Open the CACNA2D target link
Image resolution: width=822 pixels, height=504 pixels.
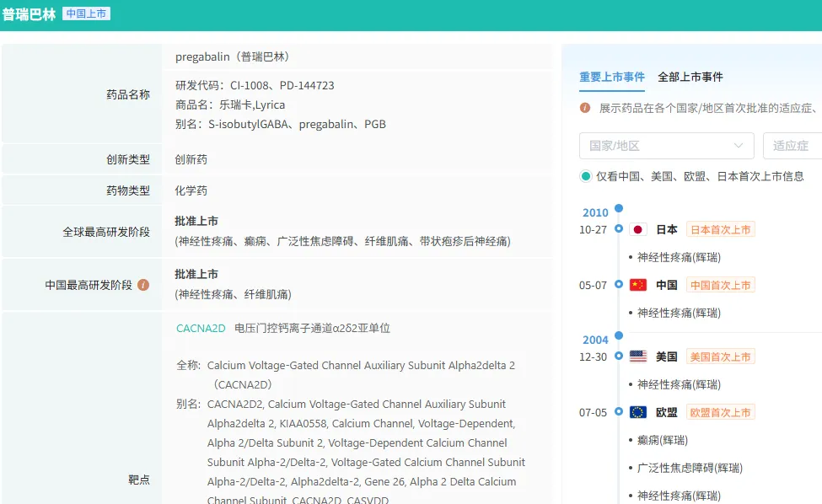tap(201, 329)
